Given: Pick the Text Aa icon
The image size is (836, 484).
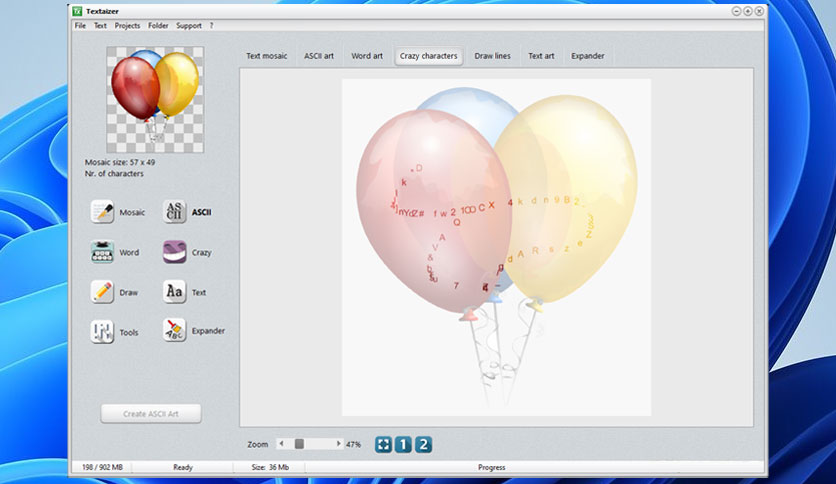Looking at the screenshot, I should click(174, 292).
